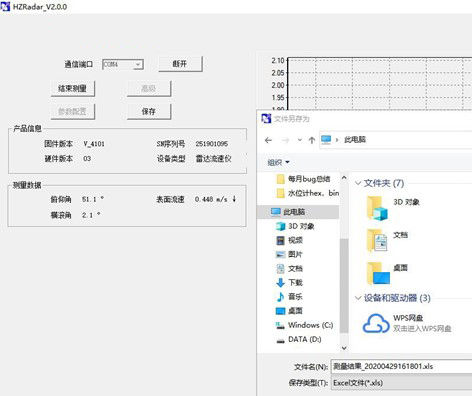Click the hardware version value 03
Viewport: 472px width, 396px height.
tap(87, 159)
